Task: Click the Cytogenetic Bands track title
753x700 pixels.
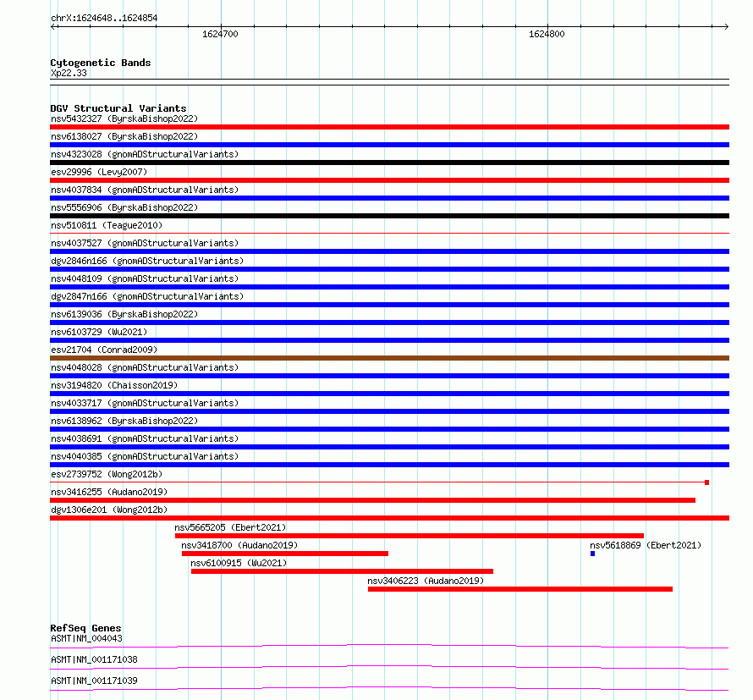Action: coord(101,63)
